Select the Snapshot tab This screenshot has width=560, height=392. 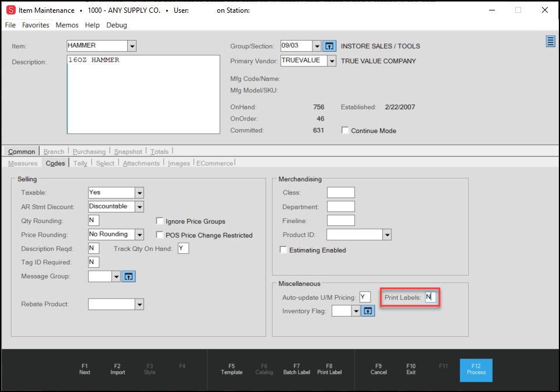(128, 152)
